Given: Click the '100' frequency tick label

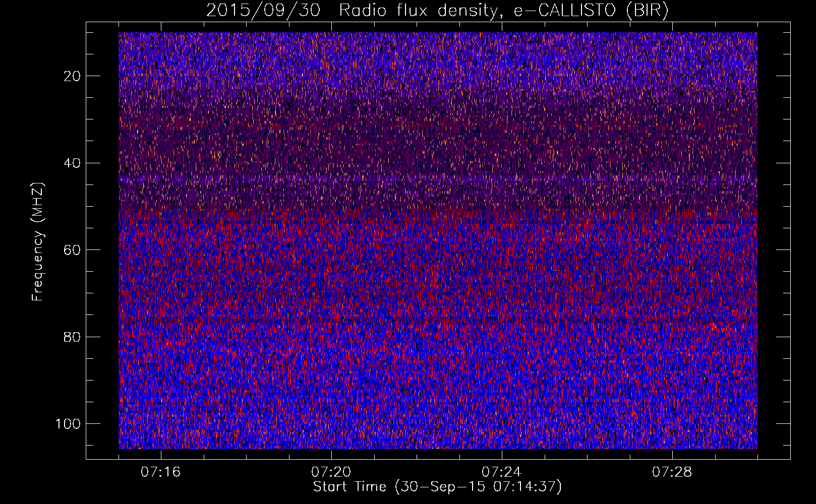Looking at the screenshot, I should pos(68,424).
